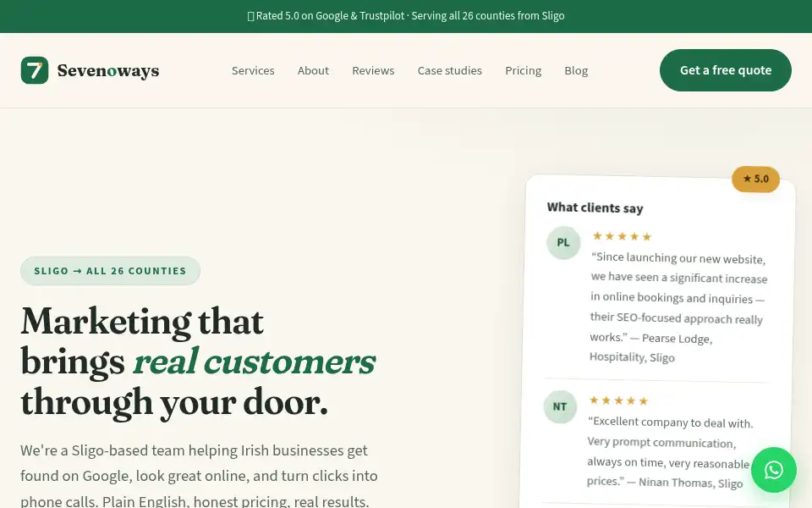
Task: Click the Ninan Thomas review quote
Action: coord(668,452)
